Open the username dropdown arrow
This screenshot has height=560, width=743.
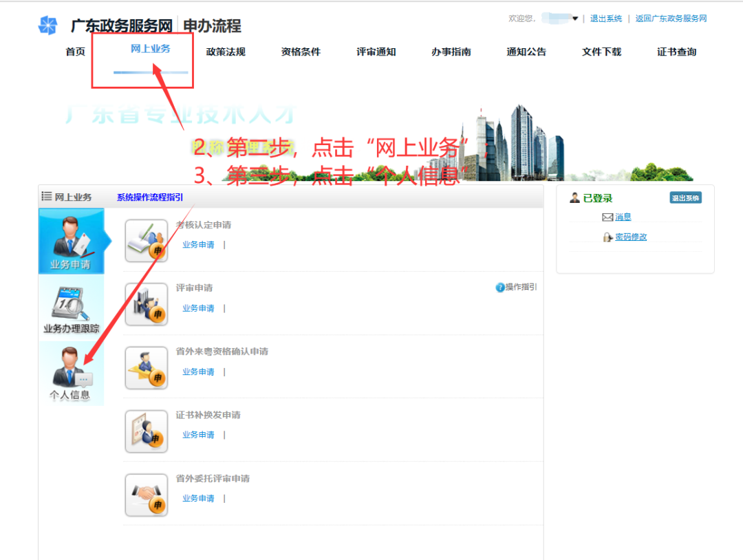[575, 19]
